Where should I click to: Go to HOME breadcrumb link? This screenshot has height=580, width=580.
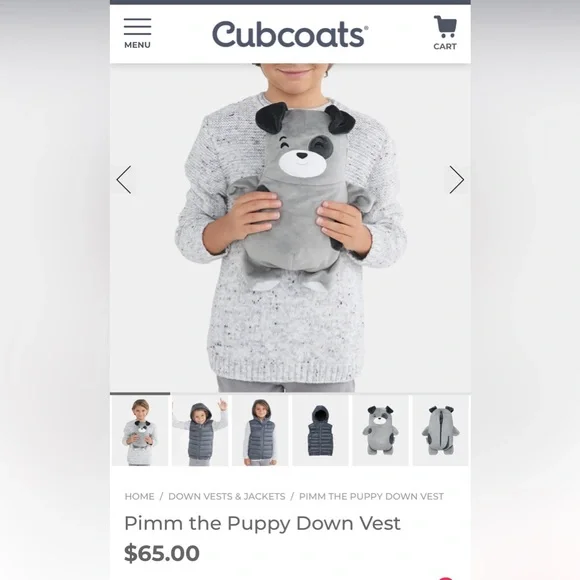pos(139,496)
